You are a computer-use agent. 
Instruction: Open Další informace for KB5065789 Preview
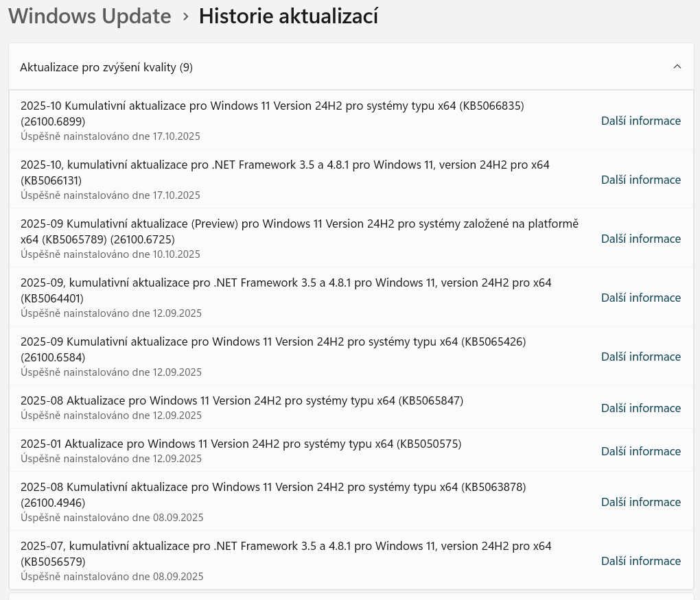(x=640, y=239)
